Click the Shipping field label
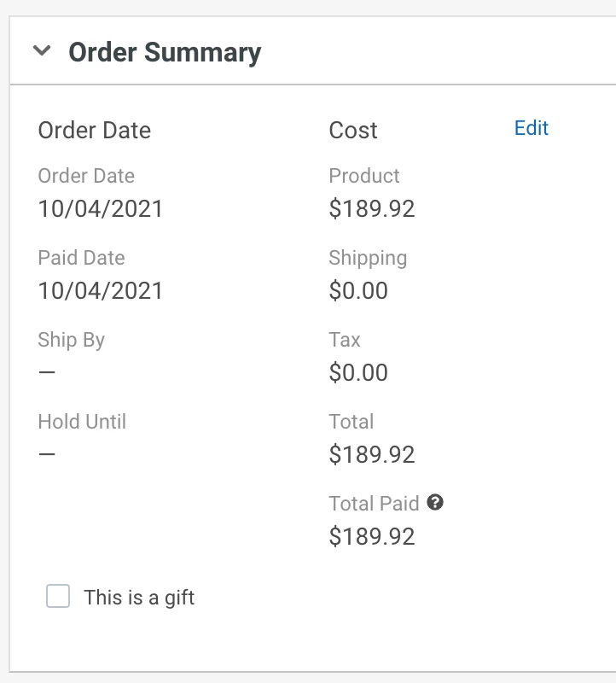This screenshot has width=616, height=683. [368, 258]
